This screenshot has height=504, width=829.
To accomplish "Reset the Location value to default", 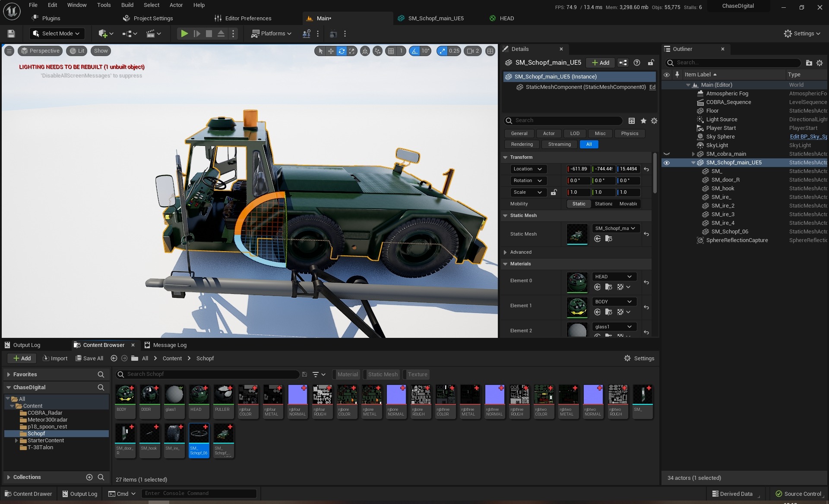I will tap(646, 169).
